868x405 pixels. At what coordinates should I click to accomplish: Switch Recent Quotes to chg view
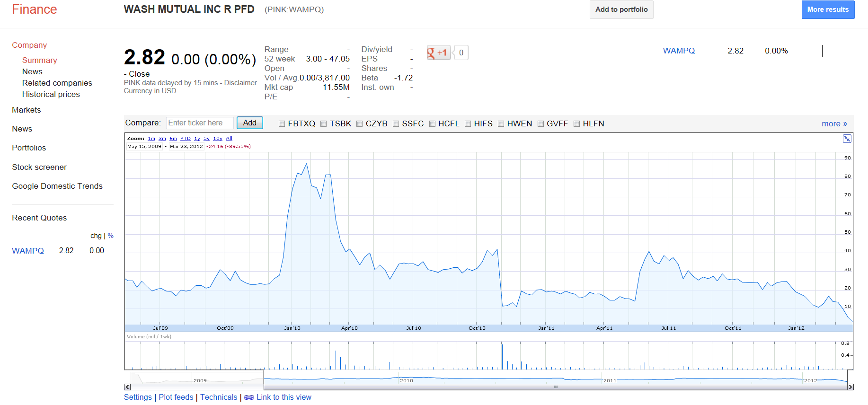tap(96, 236)
